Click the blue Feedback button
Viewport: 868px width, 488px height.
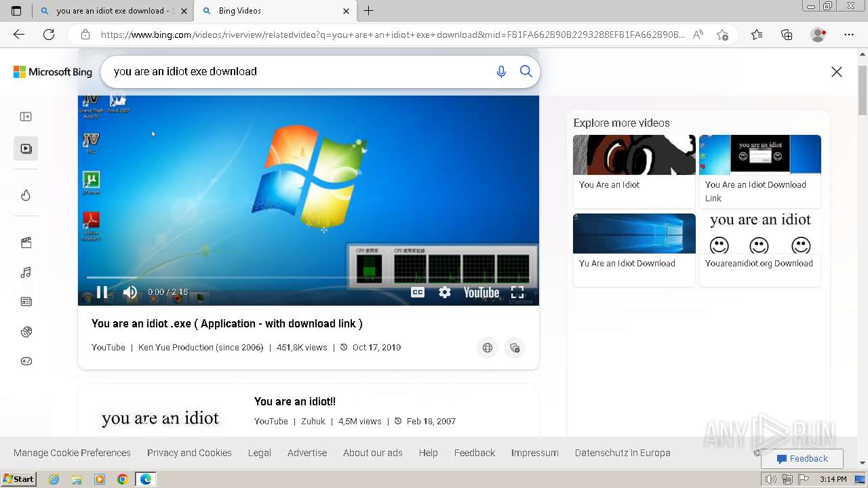802,459
